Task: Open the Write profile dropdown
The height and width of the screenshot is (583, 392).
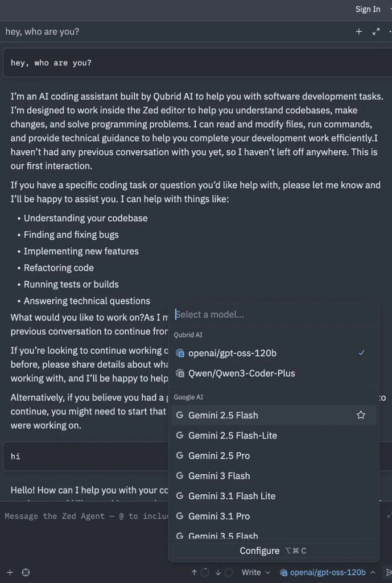Action: click(255, 572)
